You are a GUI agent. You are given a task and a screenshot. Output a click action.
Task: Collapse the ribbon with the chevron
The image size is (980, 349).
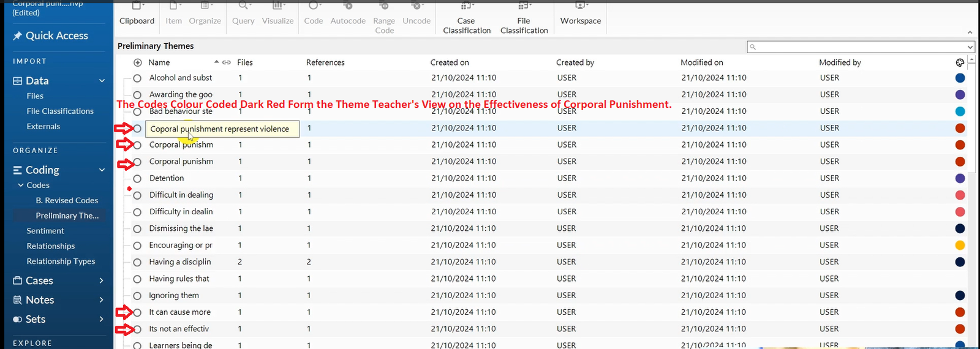[x=970, y=32]
